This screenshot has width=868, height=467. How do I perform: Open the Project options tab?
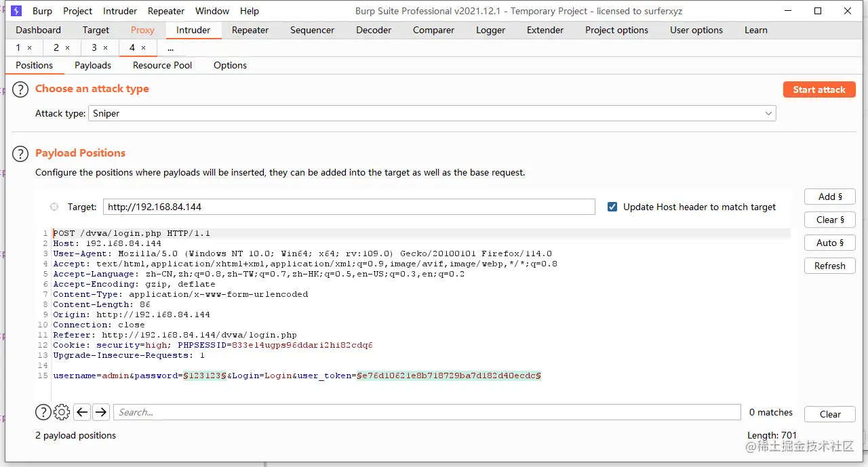coord(616,30)
